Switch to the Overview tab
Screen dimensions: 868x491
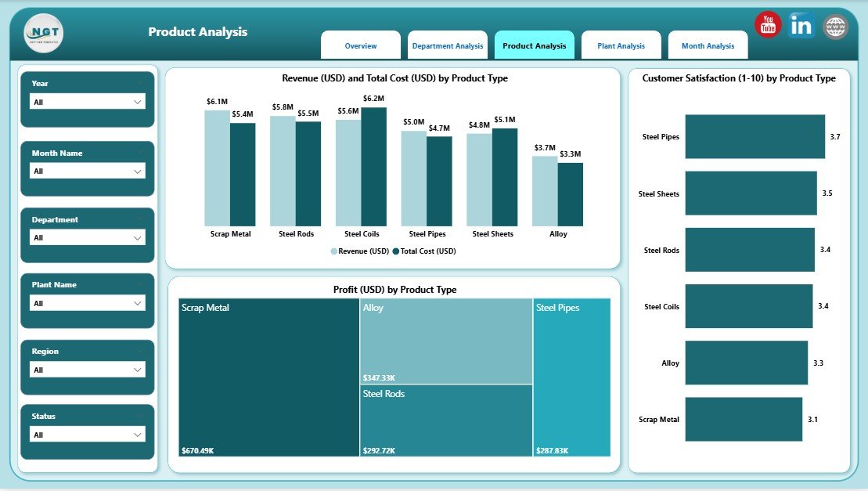[x=361, y=45]
